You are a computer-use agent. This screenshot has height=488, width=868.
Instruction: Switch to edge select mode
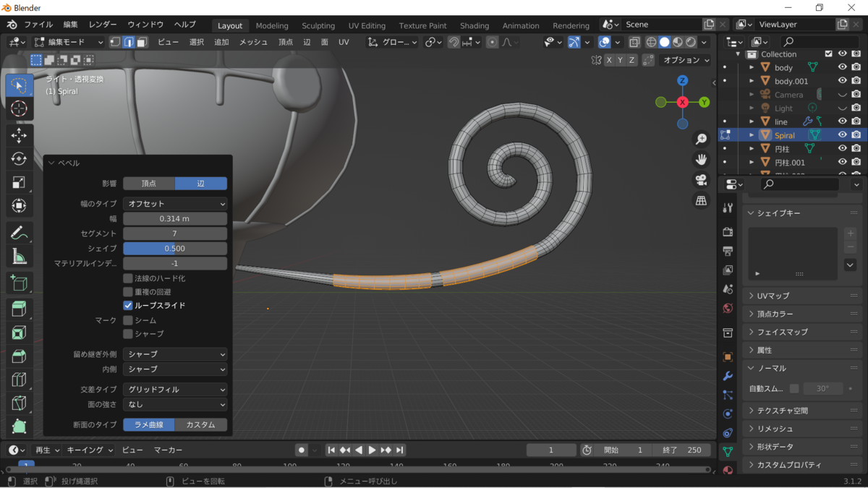(129, 42)
